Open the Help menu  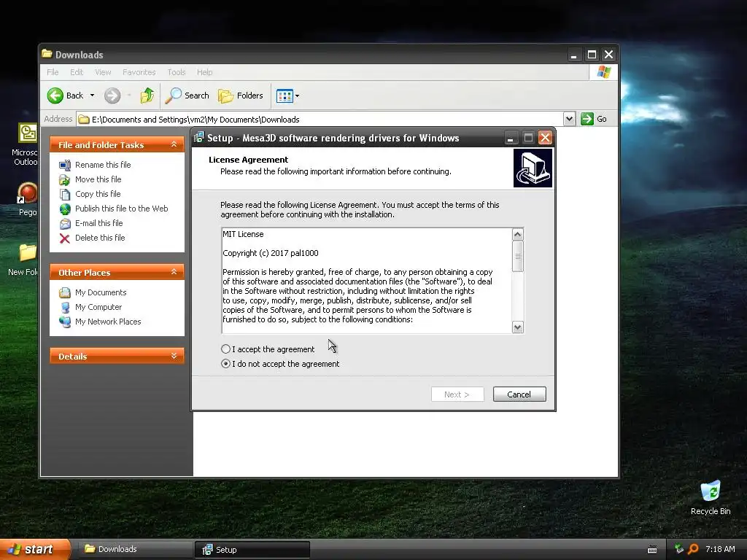(x=204, y=72)
